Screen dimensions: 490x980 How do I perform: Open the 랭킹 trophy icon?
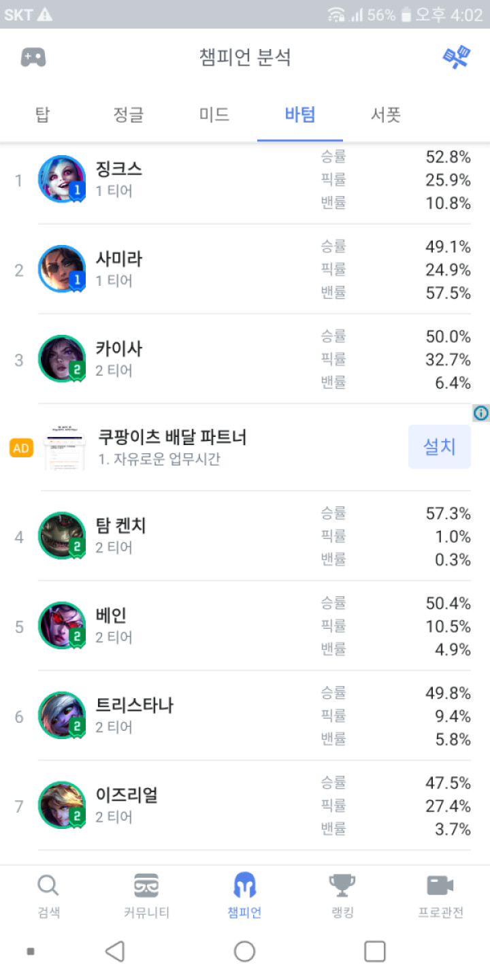[x=342, y=885]
